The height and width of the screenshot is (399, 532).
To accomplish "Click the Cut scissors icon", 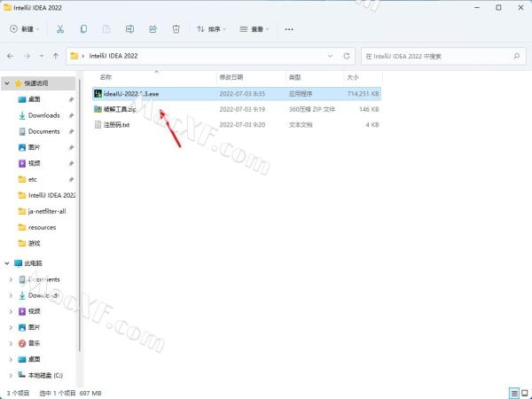I will pyautogui.click(x=60, y=29).
